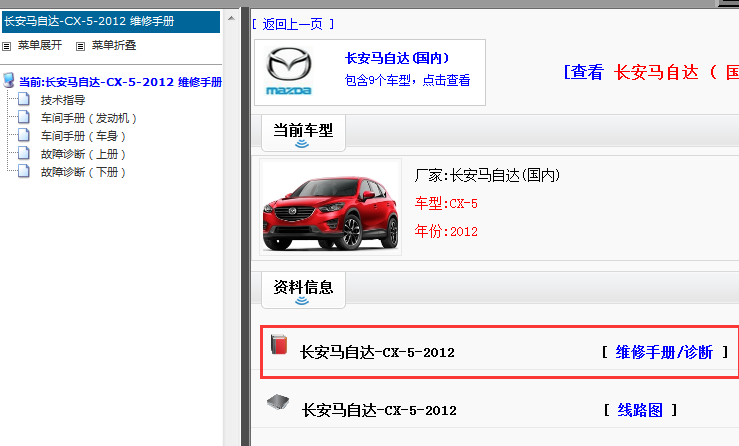Click the 车型:CX-5 text

[446, 204]
